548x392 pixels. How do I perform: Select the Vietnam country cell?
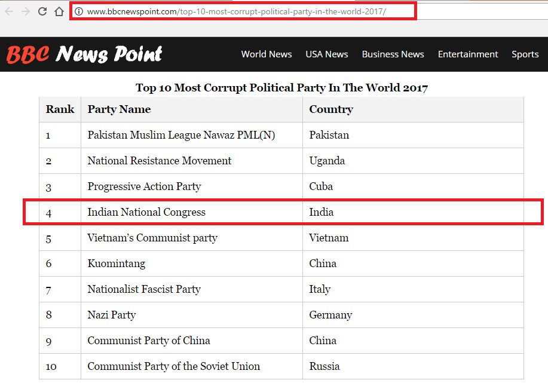(413, 238)
